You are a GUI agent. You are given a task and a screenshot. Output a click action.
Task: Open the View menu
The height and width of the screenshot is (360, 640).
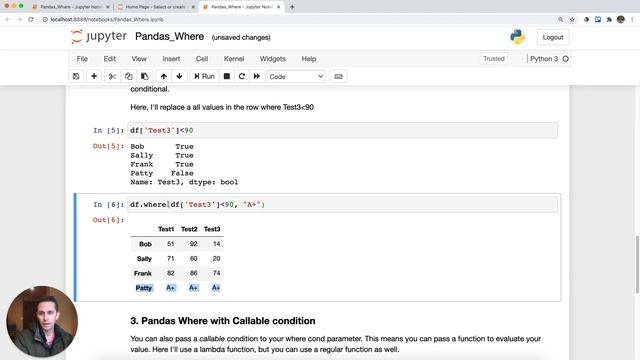(x=139, y=59)
